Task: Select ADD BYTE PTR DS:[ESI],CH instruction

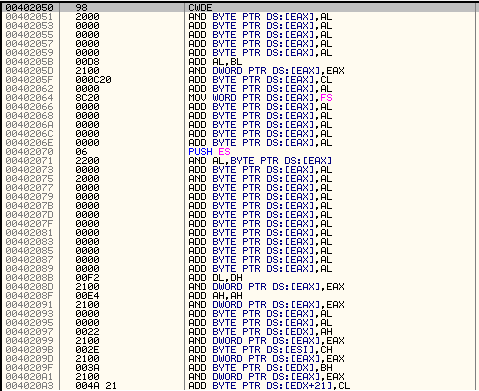Action: point(260,350)
